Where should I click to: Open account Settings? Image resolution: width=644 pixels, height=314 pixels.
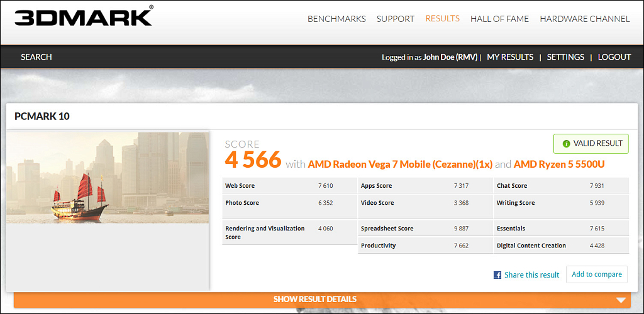[565, 57]
